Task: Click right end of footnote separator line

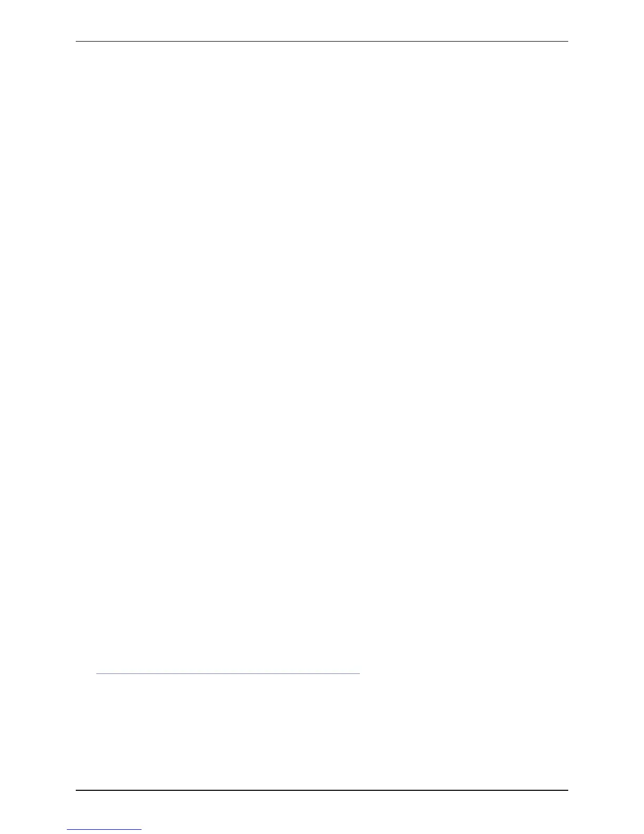Action: (x=359, y=673)
